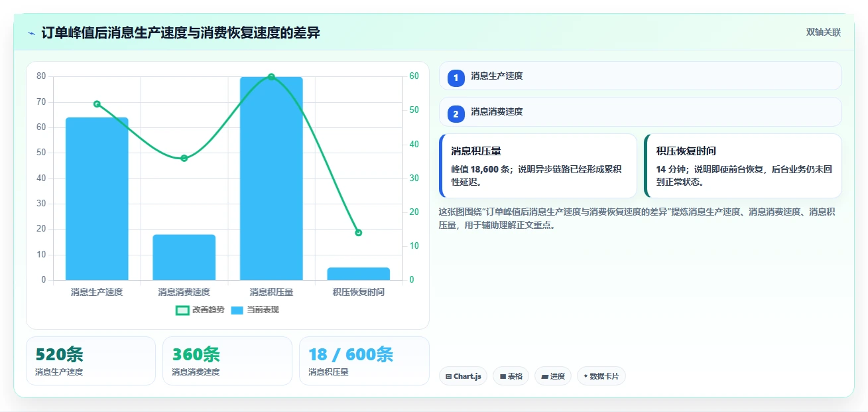The height and width of the screenshot is (412, 868).
Task: Click the 18 / 600条 stat card
Action: 364,361
